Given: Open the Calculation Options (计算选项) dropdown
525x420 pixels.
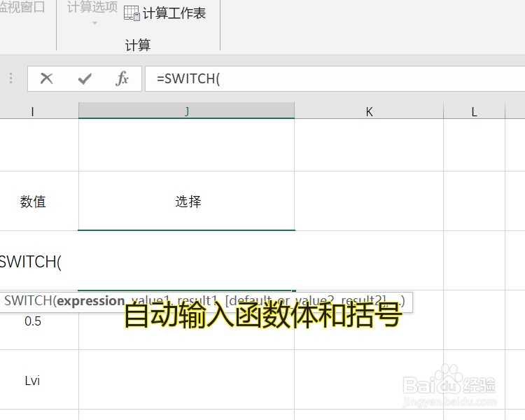Looking at the screenshot, I should click(92, 12).
